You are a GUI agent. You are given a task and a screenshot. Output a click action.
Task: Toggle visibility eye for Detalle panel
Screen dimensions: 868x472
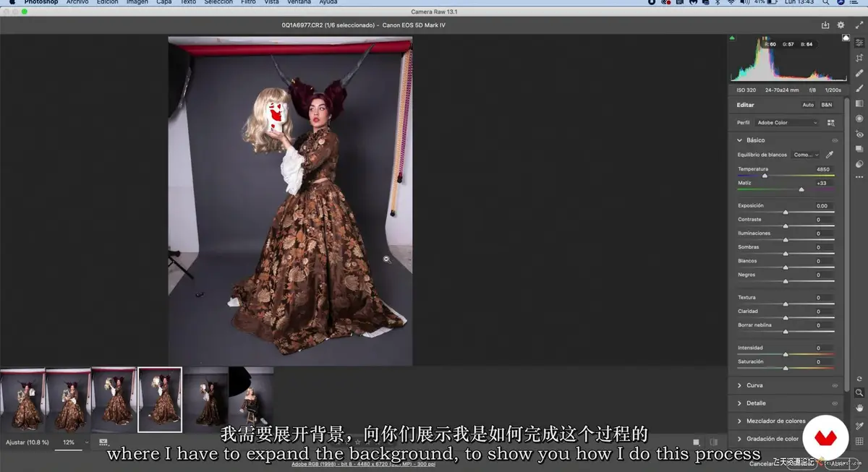(x=835, y=403)
